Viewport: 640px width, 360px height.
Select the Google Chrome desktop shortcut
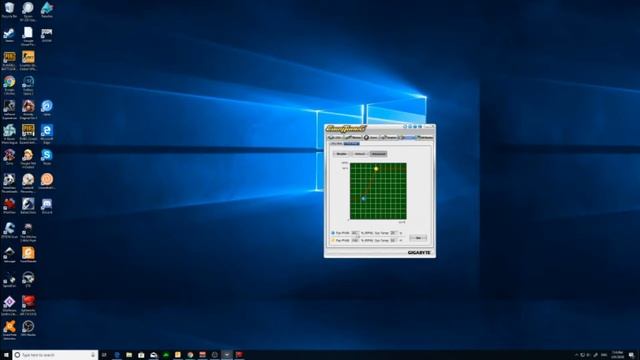pos(9,85)
